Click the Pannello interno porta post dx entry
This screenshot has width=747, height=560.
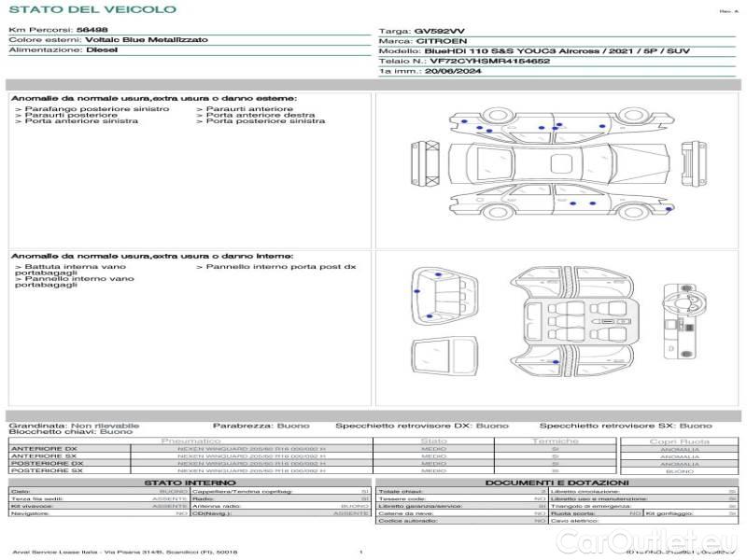(275, 267)
